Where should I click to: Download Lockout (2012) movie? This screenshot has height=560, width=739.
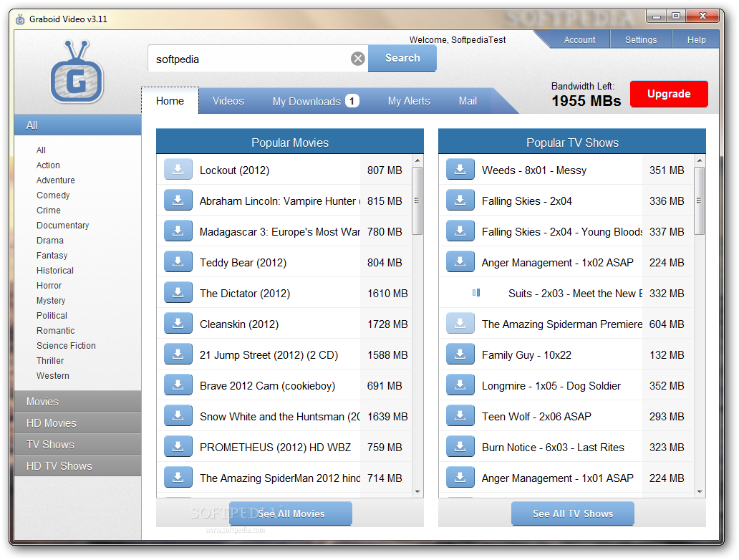click(178, 168)
